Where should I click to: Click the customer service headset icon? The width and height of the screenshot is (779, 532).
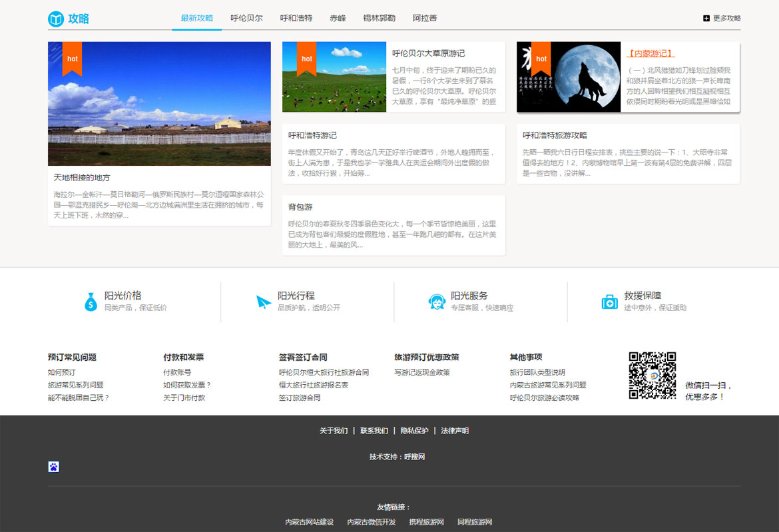[x=437, y=302]
